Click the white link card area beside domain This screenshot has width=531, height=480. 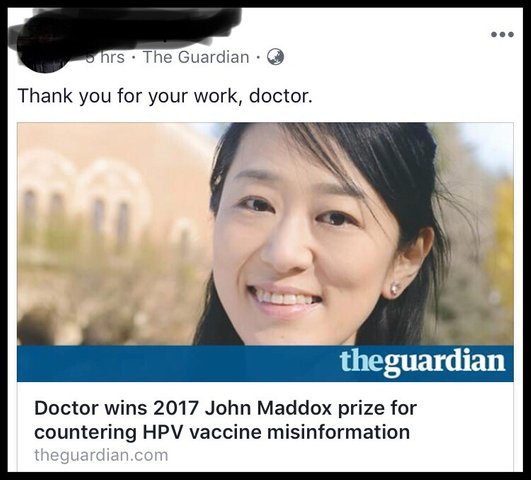(339, 455)
